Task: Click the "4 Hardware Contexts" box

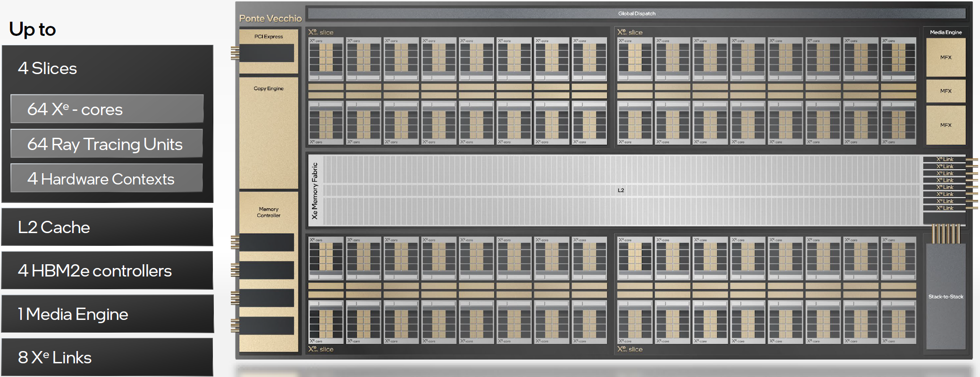Action: [x=107, y=178]
